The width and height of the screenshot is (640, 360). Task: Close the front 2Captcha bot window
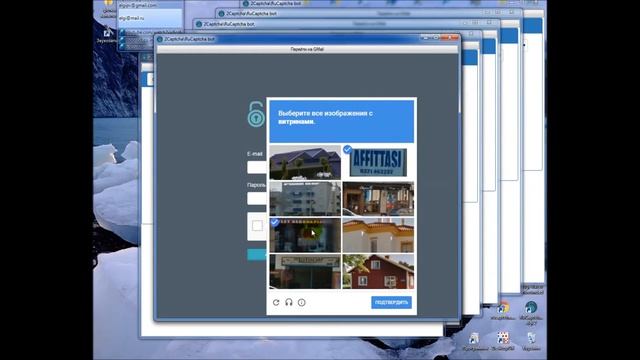pos(450,38)
